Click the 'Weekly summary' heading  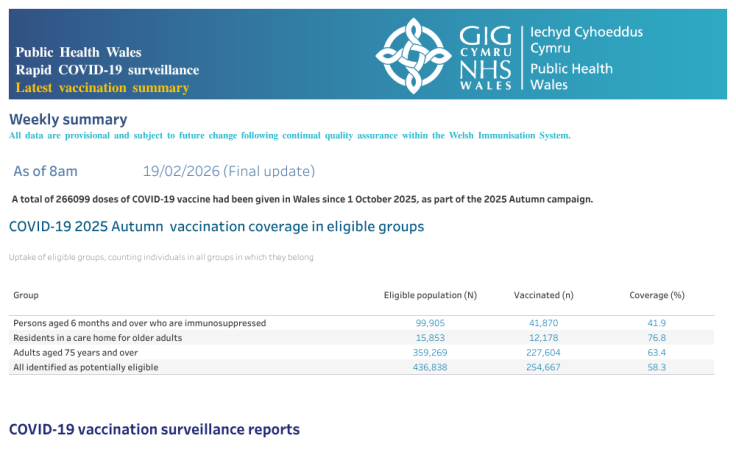point(60,119)
